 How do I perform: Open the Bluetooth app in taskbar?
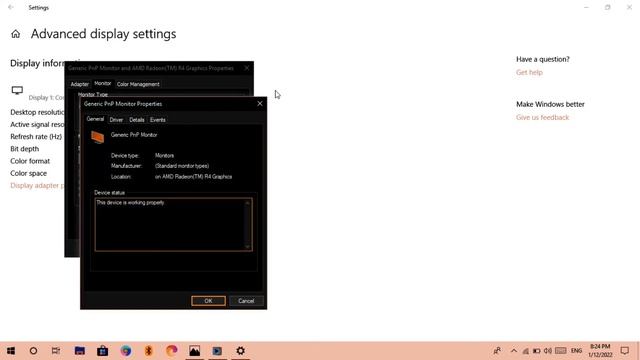tap(149, 351)
